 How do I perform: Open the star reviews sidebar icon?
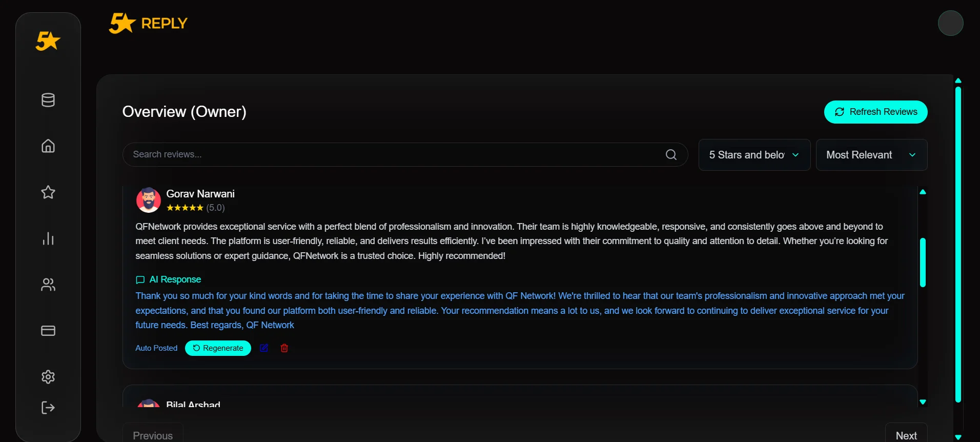coord(48,192)
